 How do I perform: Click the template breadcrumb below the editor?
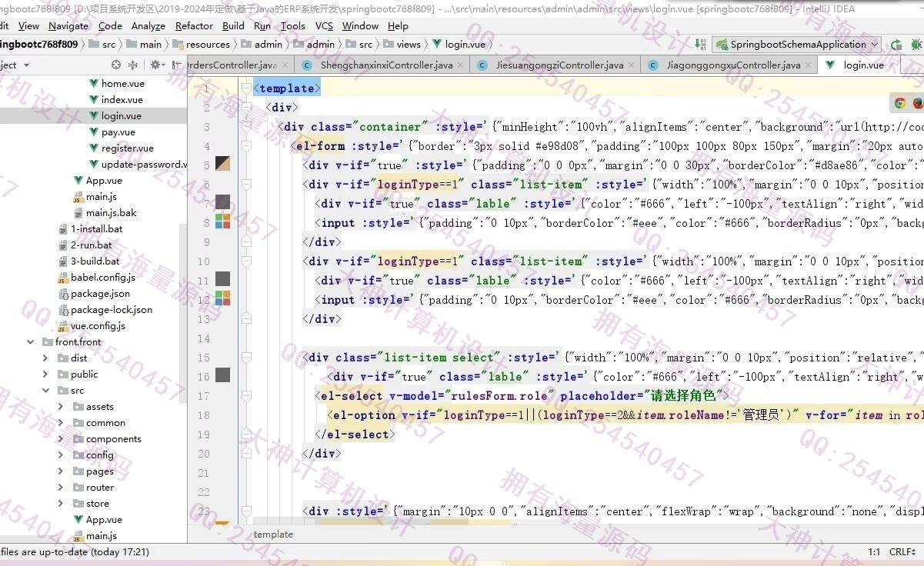pyautogui.click(x=273, y=534)
